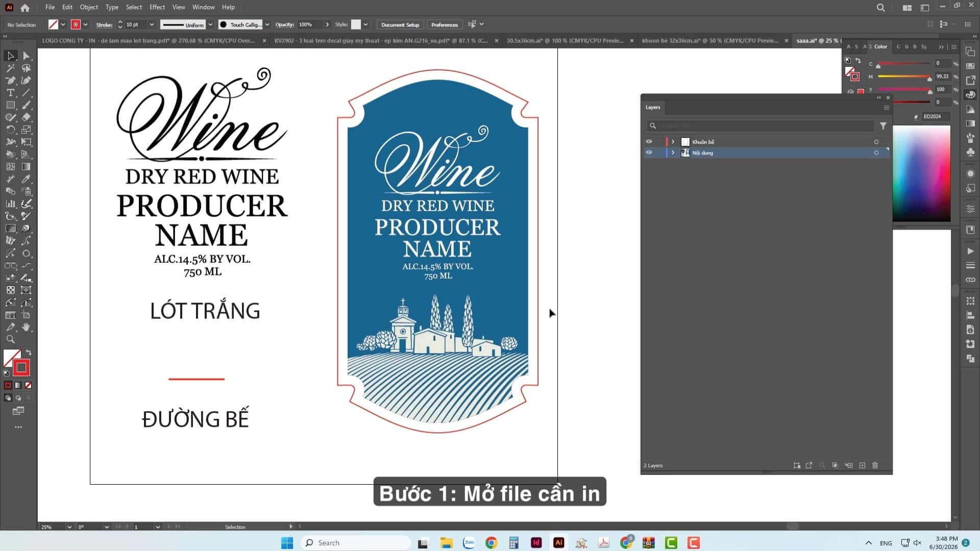This screenshot has height=551, width=980.
Task: Select the Pen tool
Action: pos(11,80)
